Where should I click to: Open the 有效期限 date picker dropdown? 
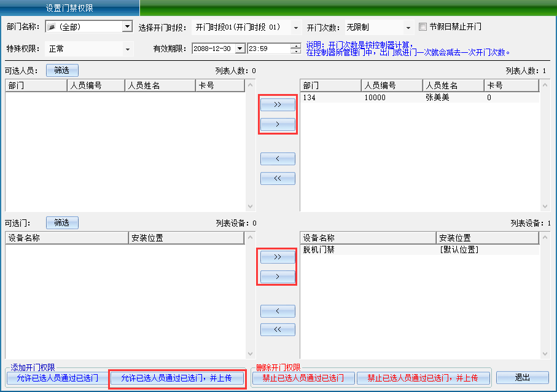(x=240, y=49)
